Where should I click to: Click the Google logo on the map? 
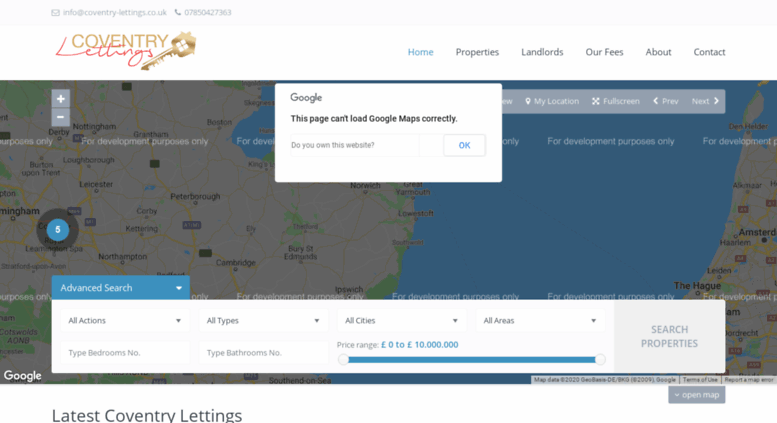23,376
